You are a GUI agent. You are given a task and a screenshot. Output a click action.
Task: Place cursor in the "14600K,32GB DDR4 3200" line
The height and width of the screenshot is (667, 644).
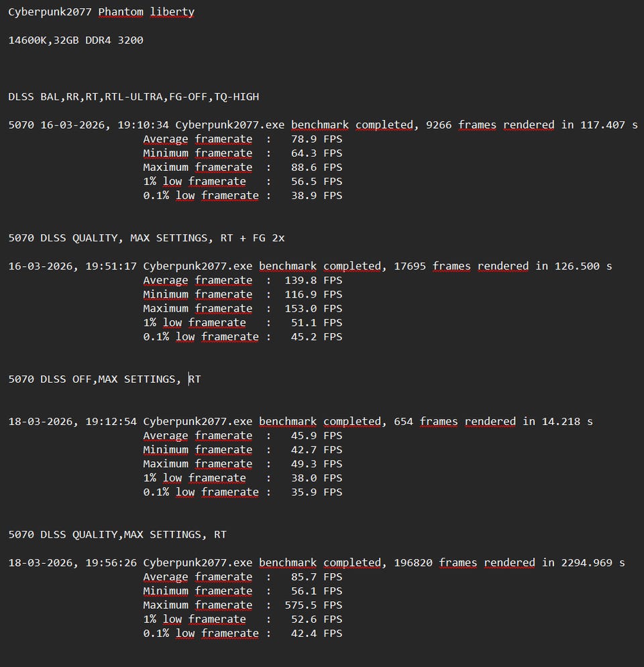coord(75,40)
